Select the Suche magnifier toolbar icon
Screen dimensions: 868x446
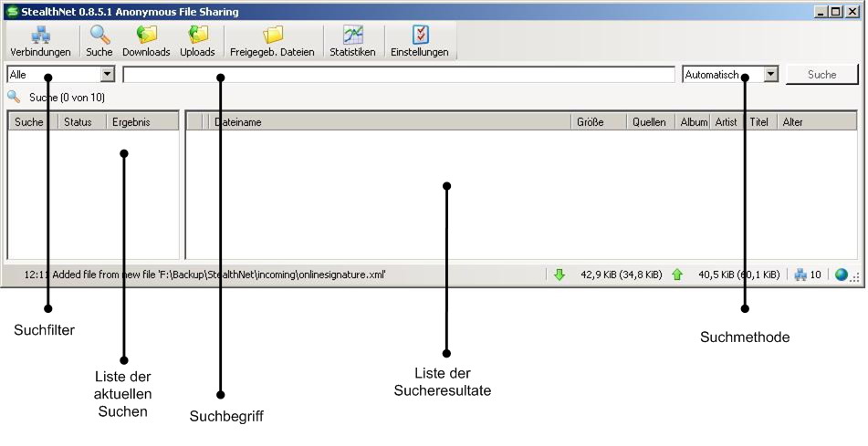click(99, 41)
